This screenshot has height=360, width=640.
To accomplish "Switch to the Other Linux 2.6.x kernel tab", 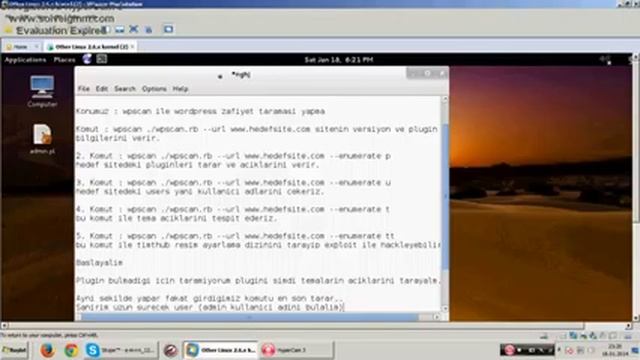I will [91, 47].
